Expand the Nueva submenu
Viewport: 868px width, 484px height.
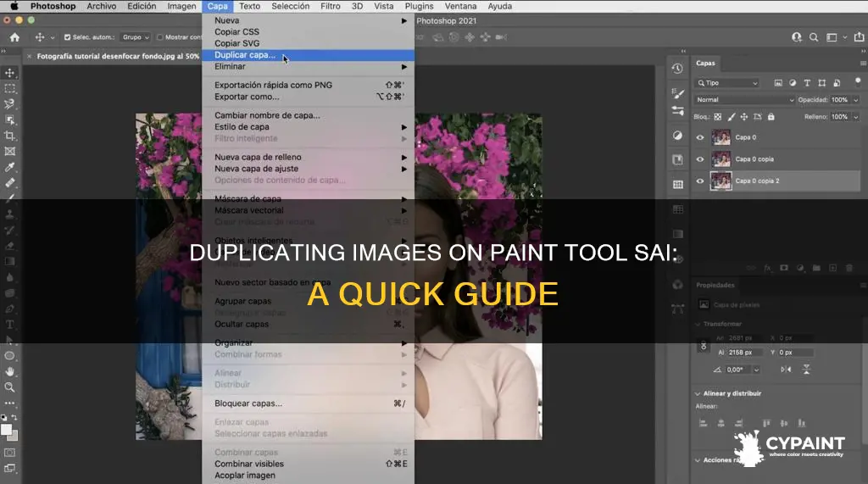(309, 20)
